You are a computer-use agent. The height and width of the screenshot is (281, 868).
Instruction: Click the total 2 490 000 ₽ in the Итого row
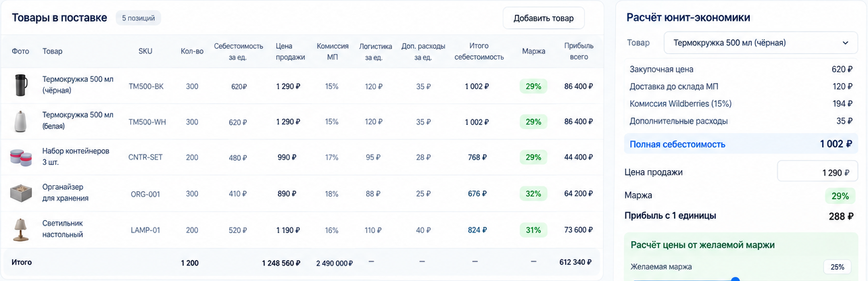pyautogui.click(x=335, y=263)
